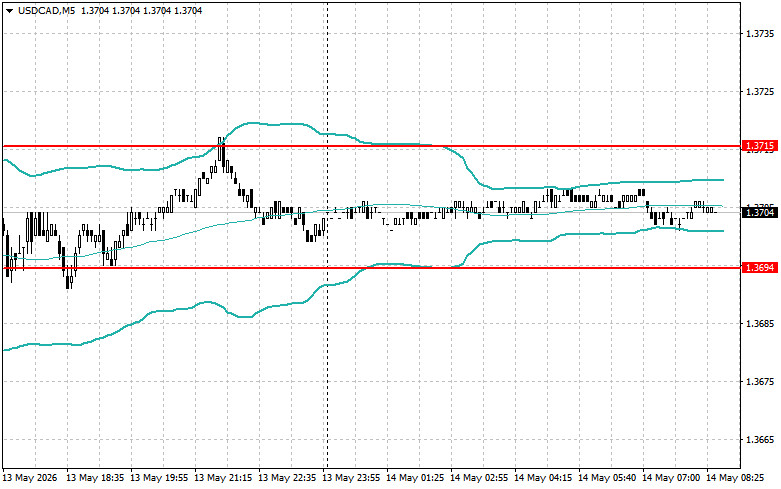Image resolution: width=781 pixels, height=489 pixels.
Task: Select the 13 May 19:55 time label
Action: (159, 478)
